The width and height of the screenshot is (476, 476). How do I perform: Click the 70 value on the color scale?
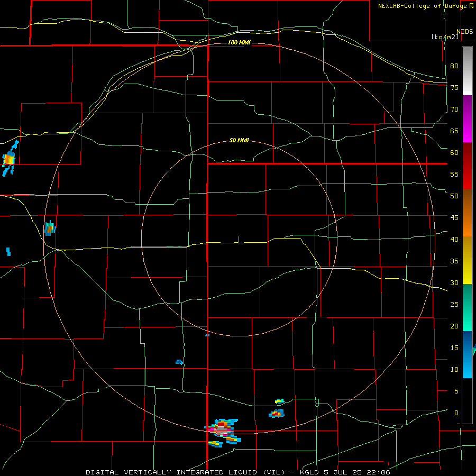(x=454, y=109)
